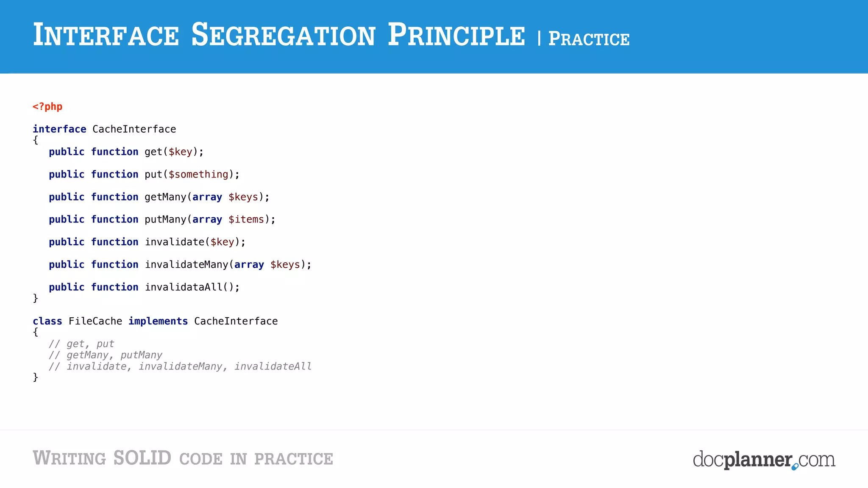Screen dimensions: 868x488
Task: Click the Interface Segregation Principle title
Action: (279, 35)
